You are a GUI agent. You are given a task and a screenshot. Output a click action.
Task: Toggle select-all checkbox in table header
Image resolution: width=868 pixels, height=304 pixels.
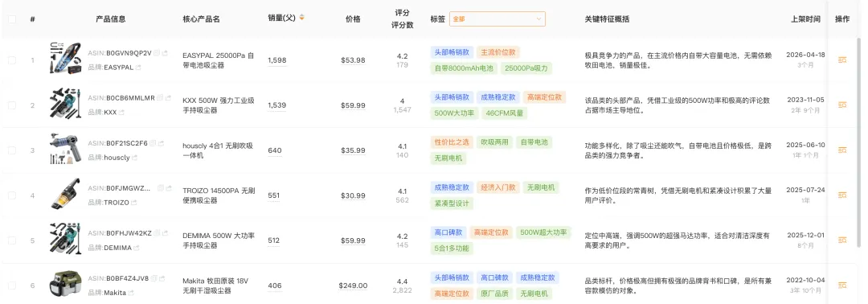[12, 18]
